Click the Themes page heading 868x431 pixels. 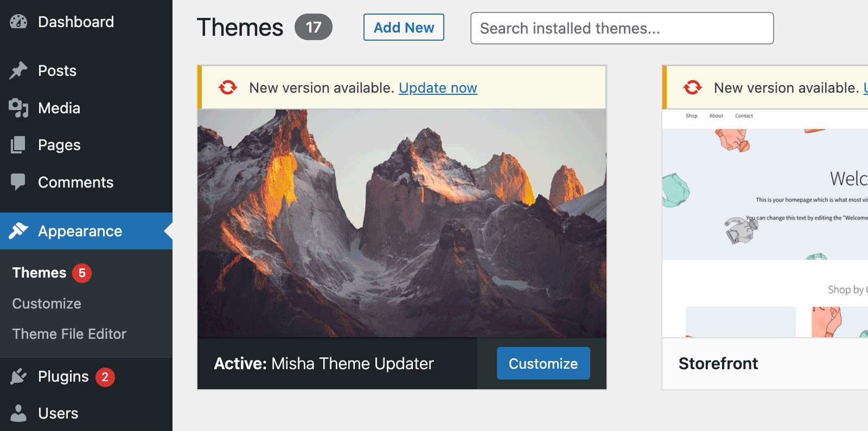(x=240, y=27)
